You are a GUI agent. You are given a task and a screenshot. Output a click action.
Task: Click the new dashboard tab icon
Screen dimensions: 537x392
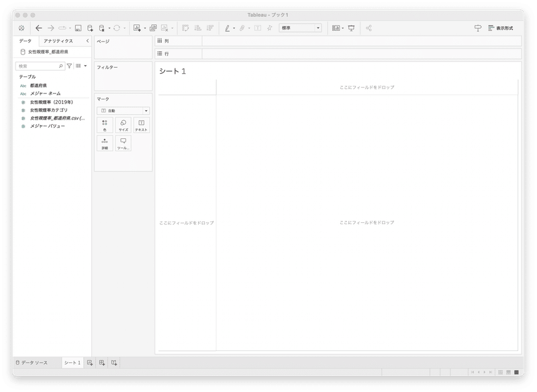point(102,362)
